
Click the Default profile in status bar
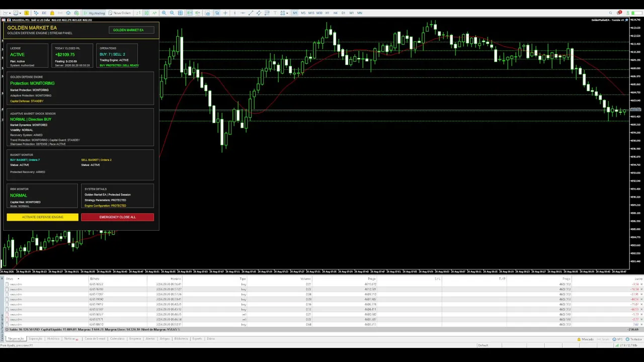483,345
